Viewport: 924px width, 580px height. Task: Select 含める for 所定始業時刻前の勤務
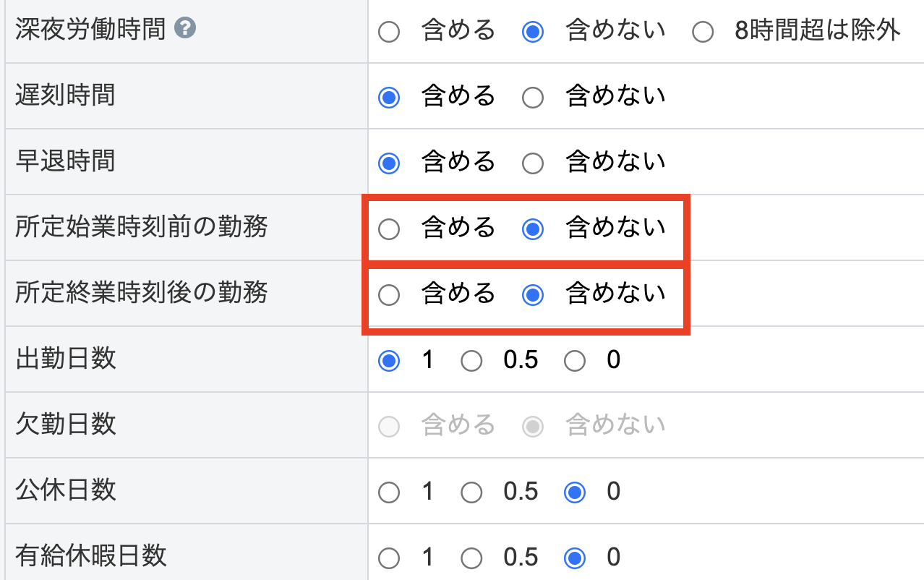(389, 230)
